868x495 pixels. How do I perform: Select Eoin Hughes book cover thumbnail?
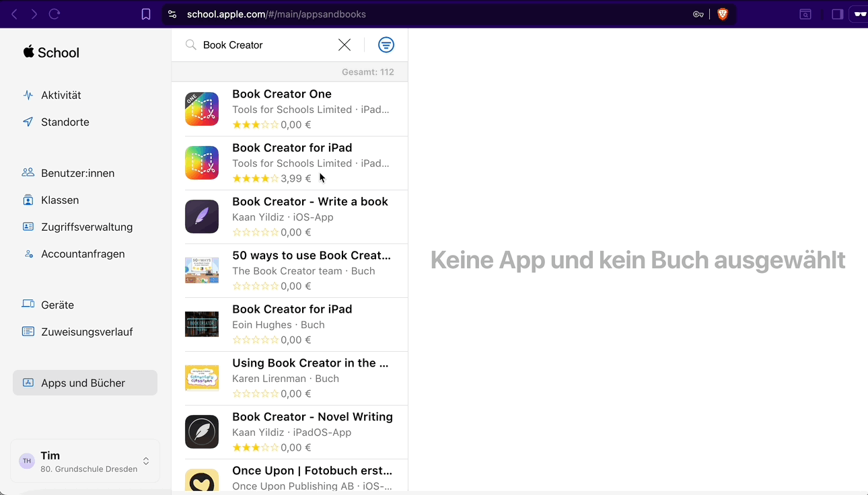coord(202,324)
